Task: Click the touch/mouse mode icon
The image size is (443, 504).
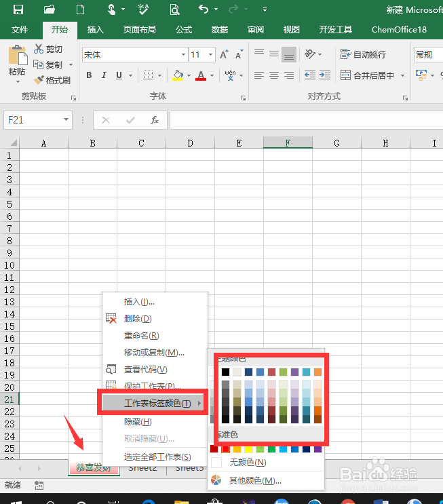Action: (111, 9)
